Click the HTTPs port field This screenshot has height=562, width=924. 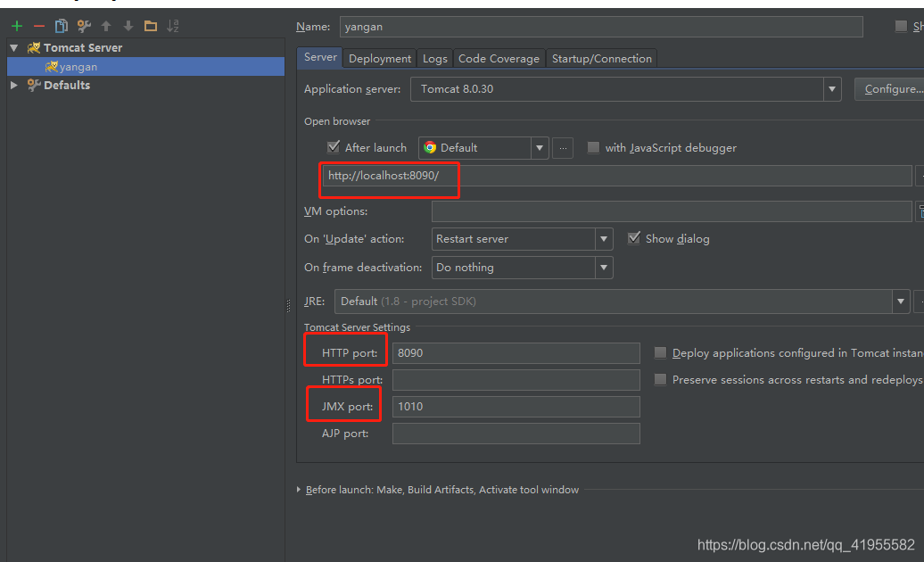(516, 380)
